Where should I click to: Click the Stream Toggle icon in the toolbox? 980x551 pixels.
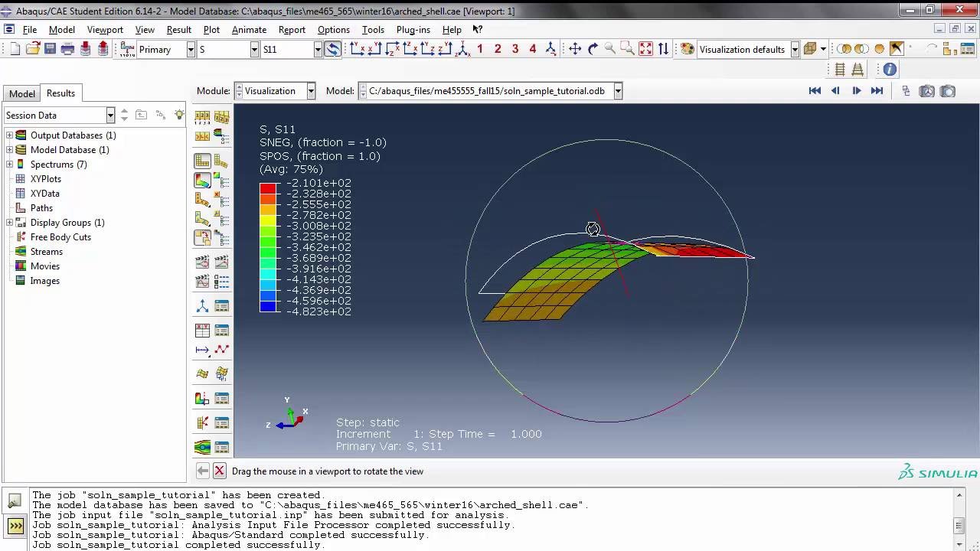pyautogui.click(x=202, y=447)
